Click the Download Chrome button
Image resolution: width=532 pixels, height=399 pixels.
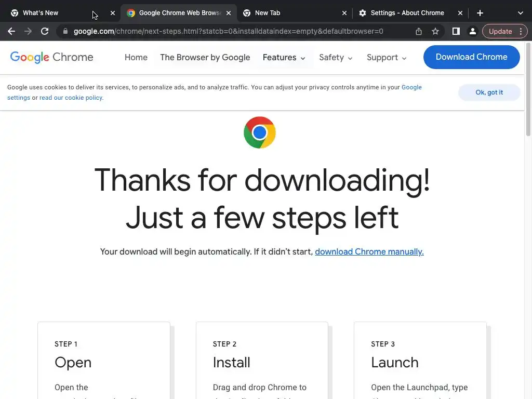click(471, 57)
